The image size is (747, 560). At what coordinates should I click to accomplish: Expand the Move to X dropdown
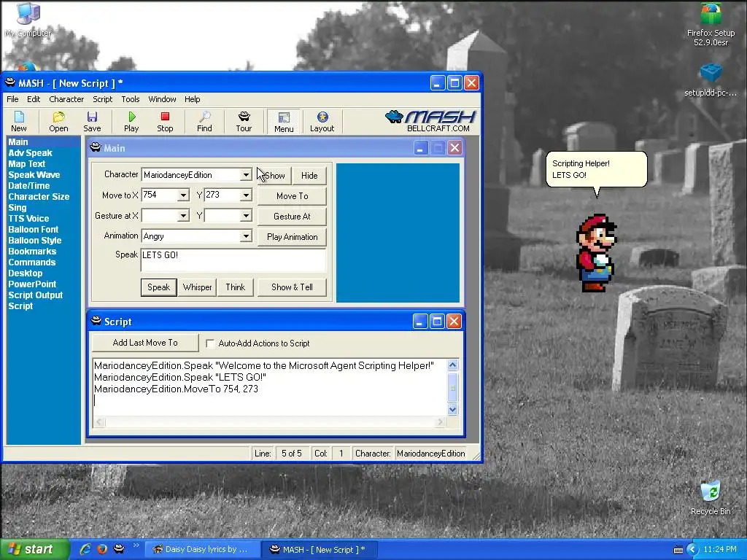[x=183, y=195]
